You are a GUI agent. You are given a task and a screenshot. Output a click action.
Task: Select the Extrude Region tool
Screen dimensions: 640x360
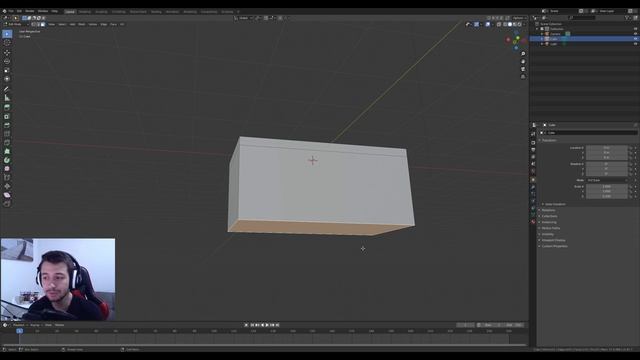(7, 107)
